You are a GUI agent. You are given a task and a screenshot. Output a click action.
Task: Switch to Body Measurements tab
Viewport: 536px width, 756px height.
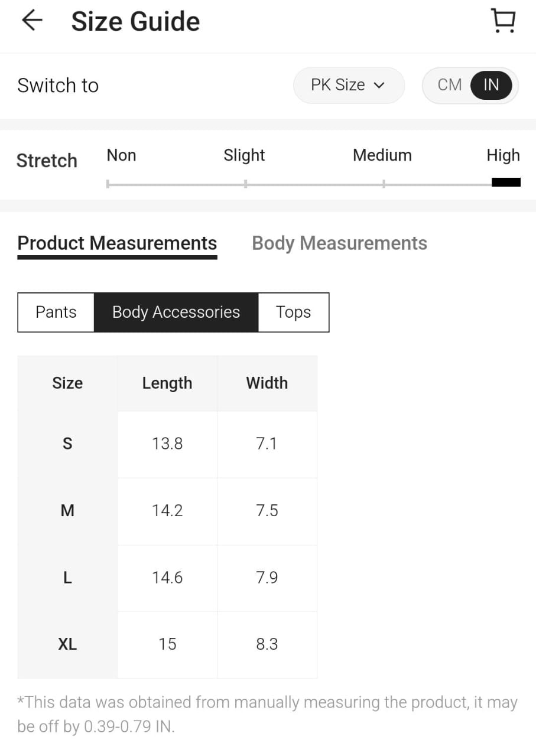pos(339,243)
